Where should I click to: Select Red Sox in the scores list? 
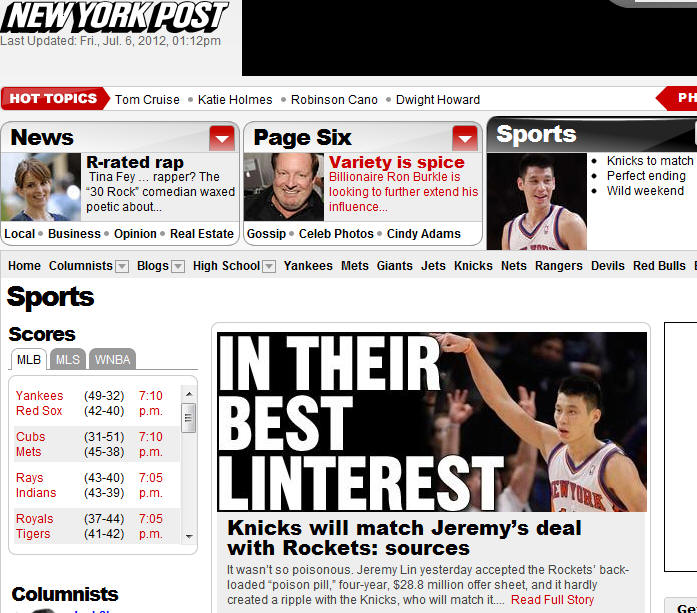click(x=39, y=411)
